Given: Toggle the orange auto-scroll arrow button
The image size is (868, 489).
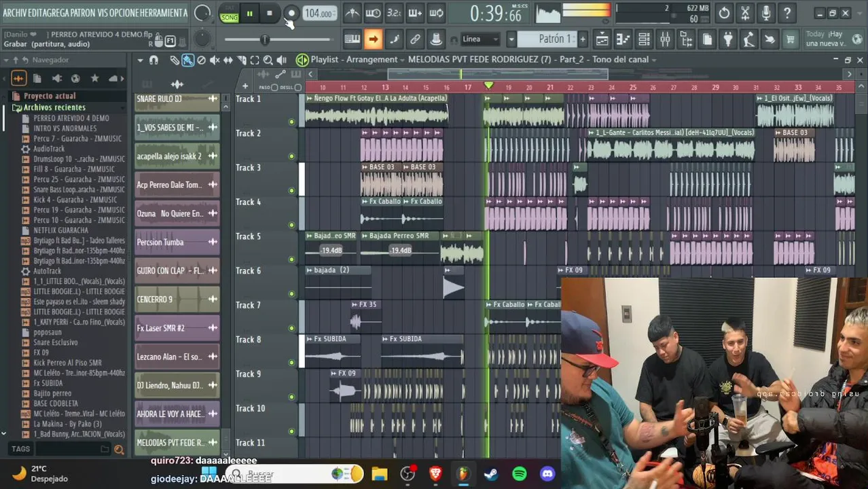Looking at the screenshot, I should (373, 39).
